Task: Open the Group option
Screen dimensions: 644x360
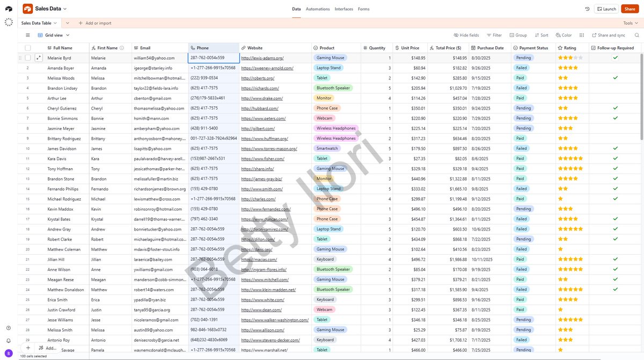Action: pos(518,35)
